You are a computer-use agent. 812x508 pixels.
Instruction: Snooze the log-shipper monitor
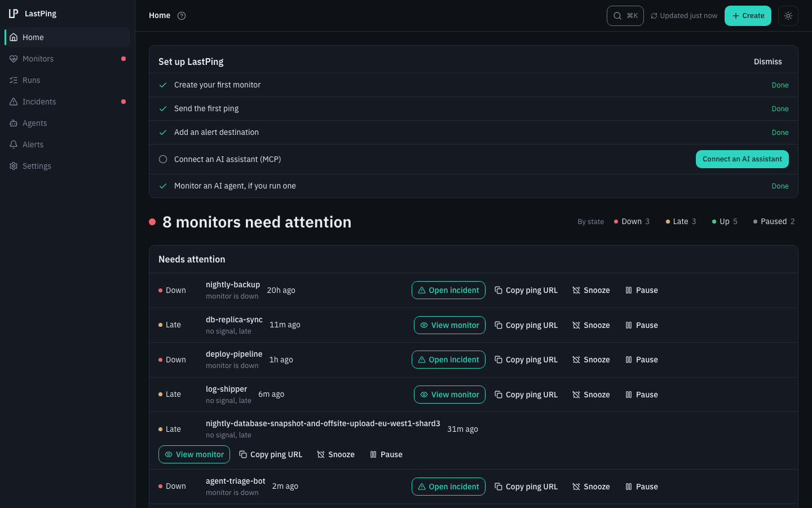[591, 395]
